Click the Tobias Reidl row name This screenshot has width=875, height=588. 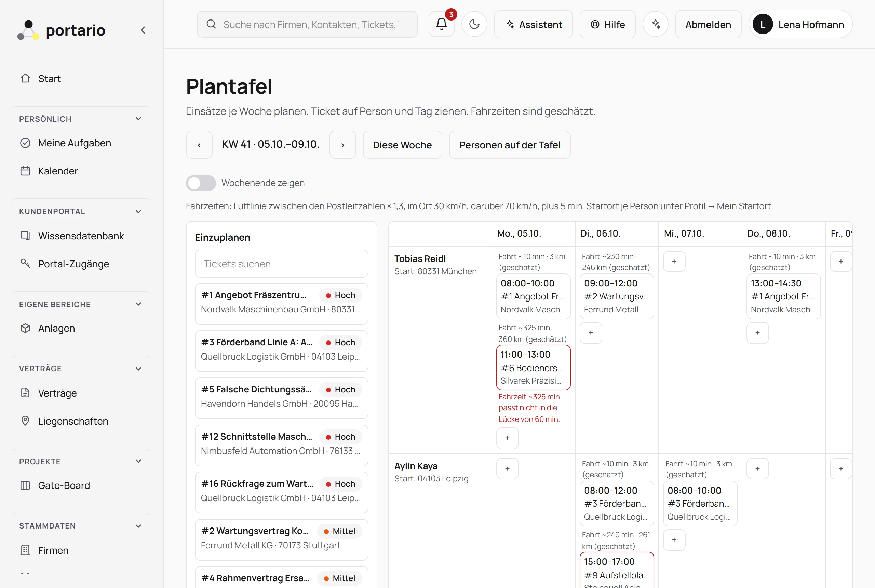[420, 259]
